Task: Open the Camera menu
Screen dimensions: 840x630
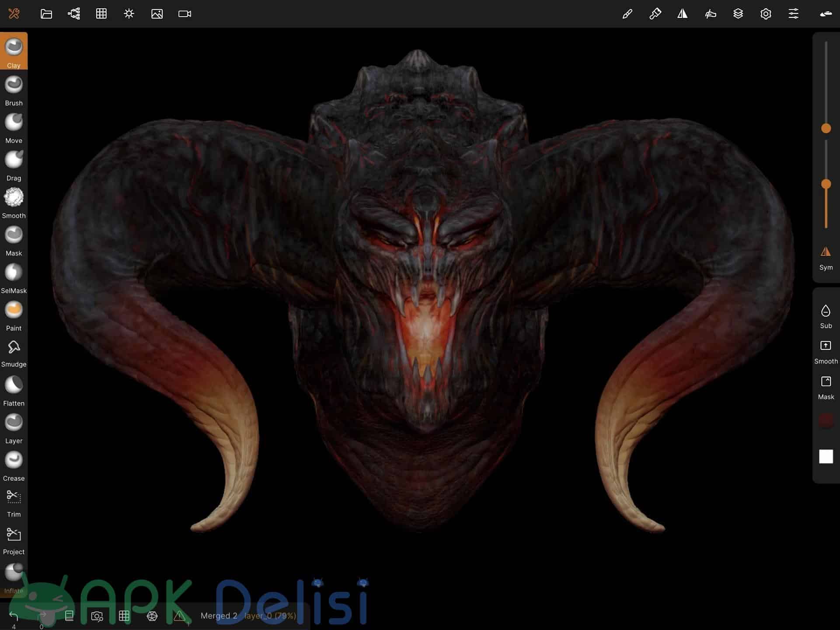Action: click(185, 14)
